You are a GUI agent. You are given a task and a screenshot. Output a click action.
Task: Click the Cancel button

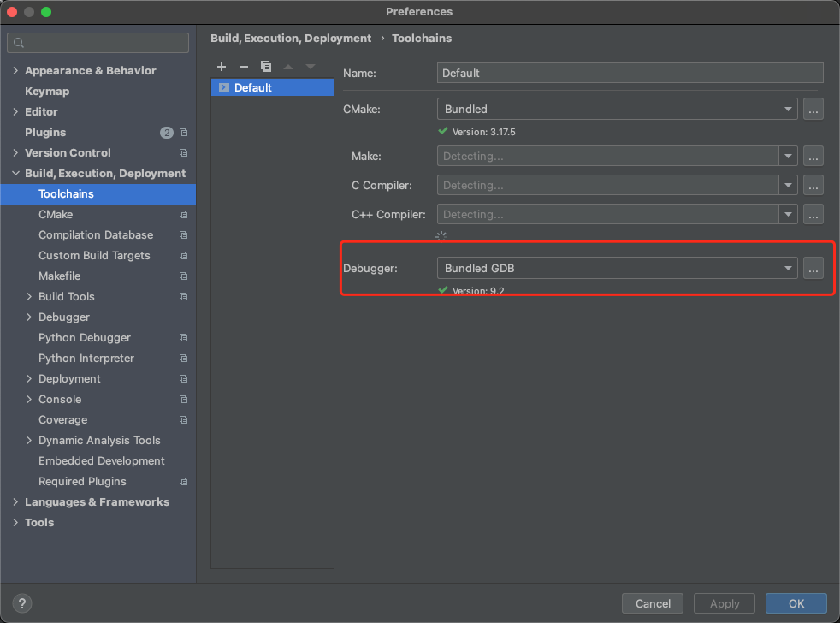pyautogui.click(x=653, y=603)
